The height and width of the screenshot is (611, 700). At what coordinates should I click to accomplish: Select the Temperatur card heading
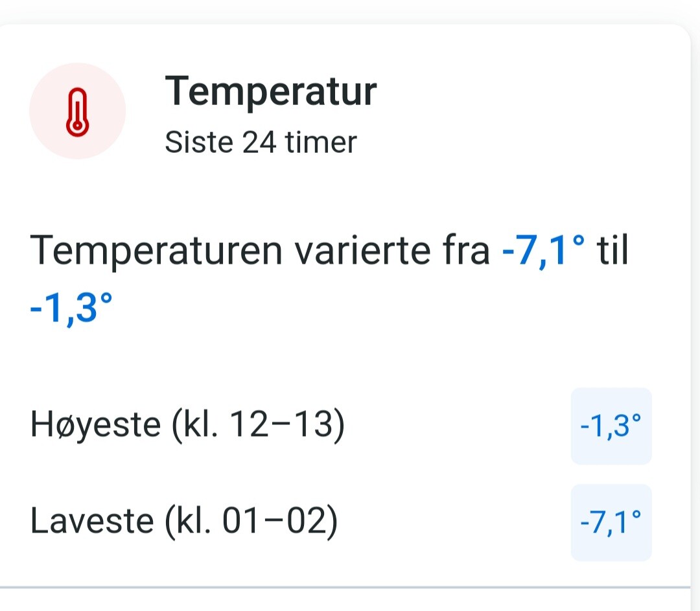click(x=271, y=93)
